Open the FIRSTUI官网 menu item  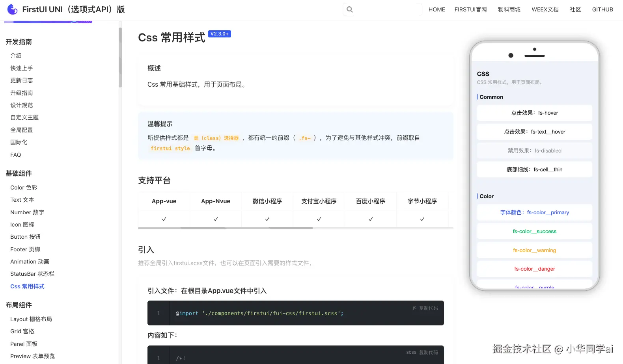coord(470,9)
